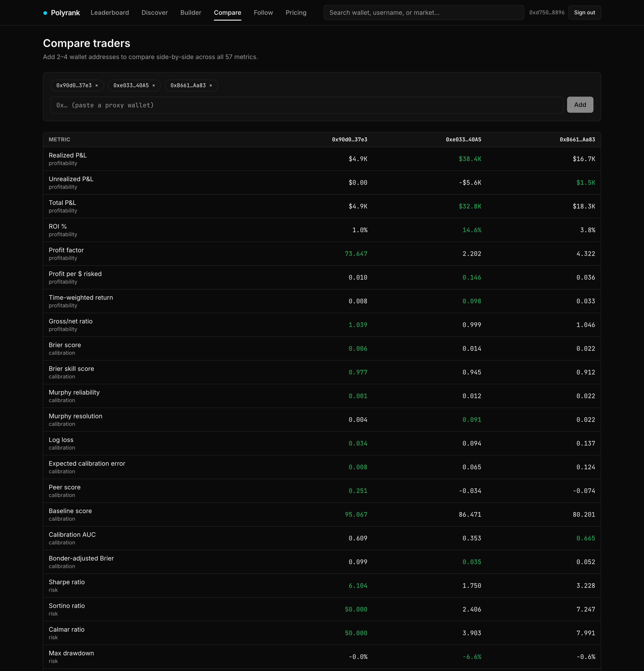This screenshot has width=644, height=671.
Task: Open the Pricing page
Action: 296,13
